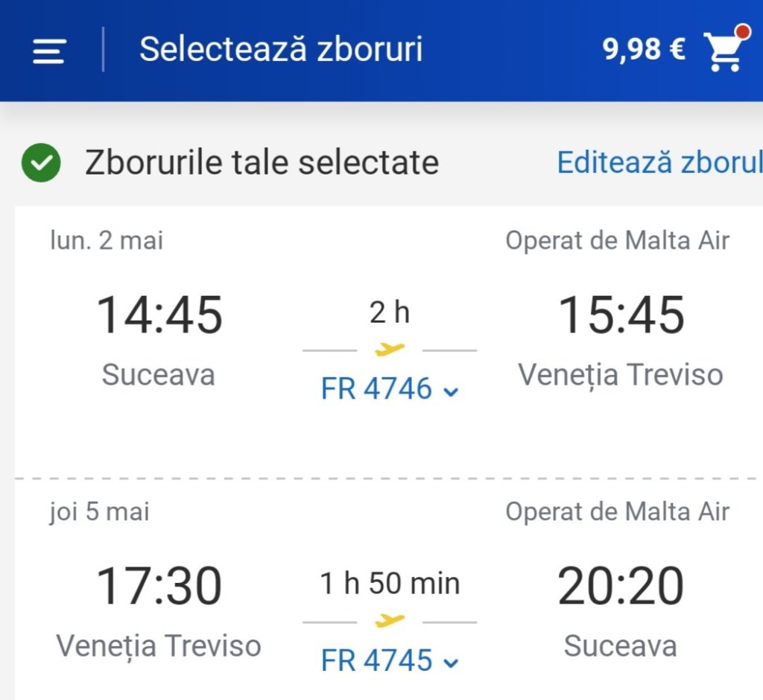Click the Selectează zboruri header title
This screenshot has height=700, width=763.
click(x=281, y=50)
